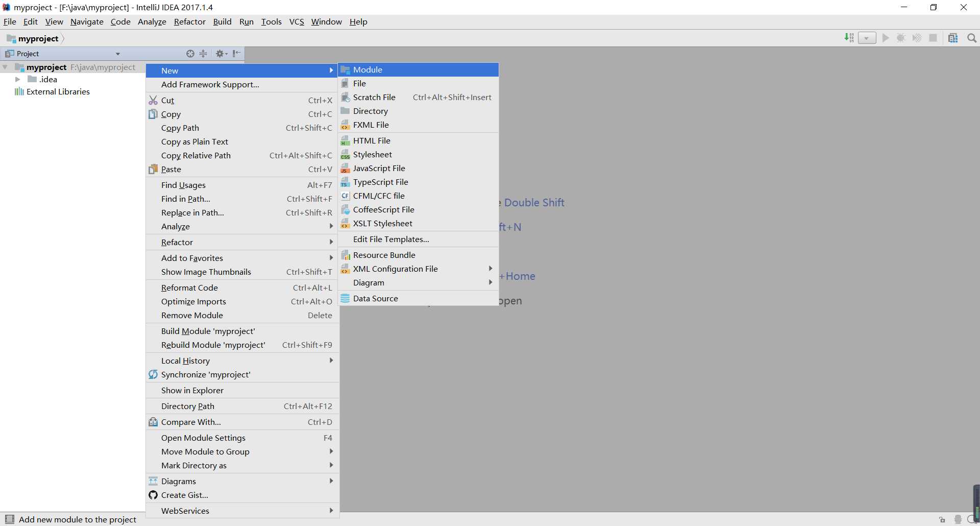980x526 pixels.
Task: Click the Collapse All icon in Project panel
Action: point(203,54)
